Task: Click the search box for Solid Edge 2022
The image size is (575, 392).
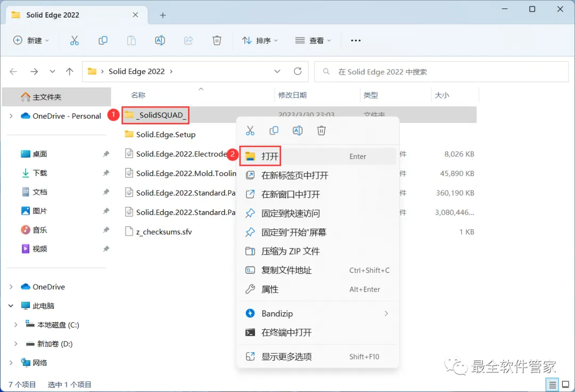Action: 441,72
